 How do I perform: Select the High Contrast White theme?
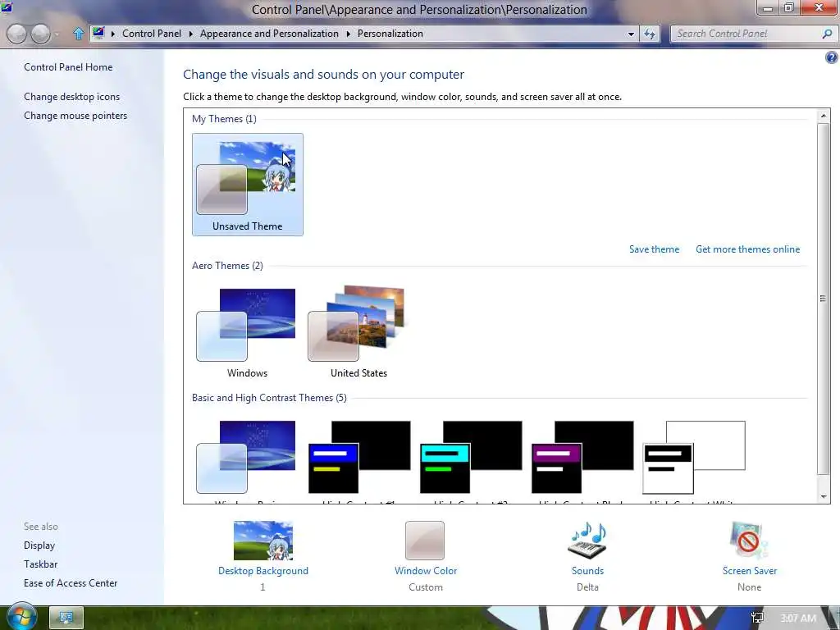tap(693, 461)
